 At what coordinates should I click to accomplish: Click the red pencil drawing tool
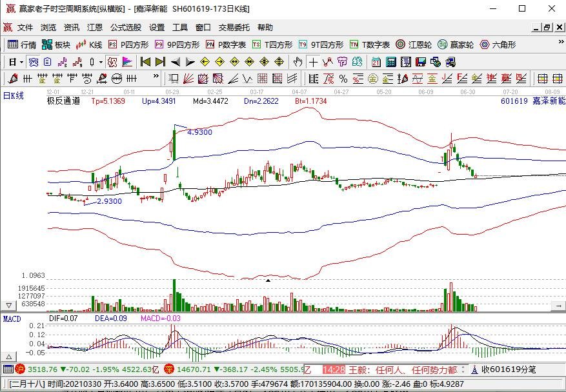point(14,78)
